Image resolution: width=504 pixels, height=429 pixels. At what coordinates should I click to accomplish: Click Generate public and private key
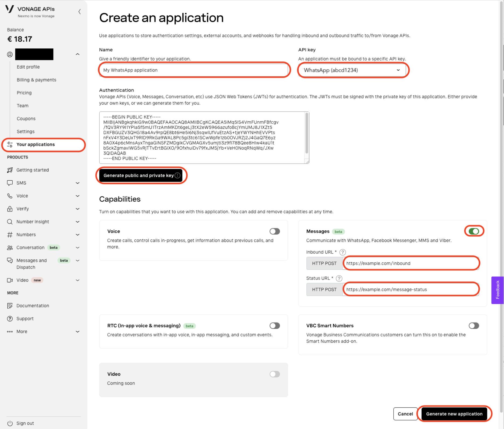click(x=141, y=175)
